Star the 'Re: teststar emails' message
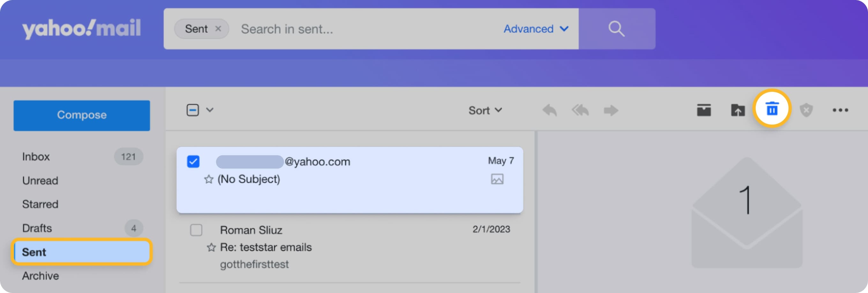This screenshot has width=868, height=293. coord(211,247)
